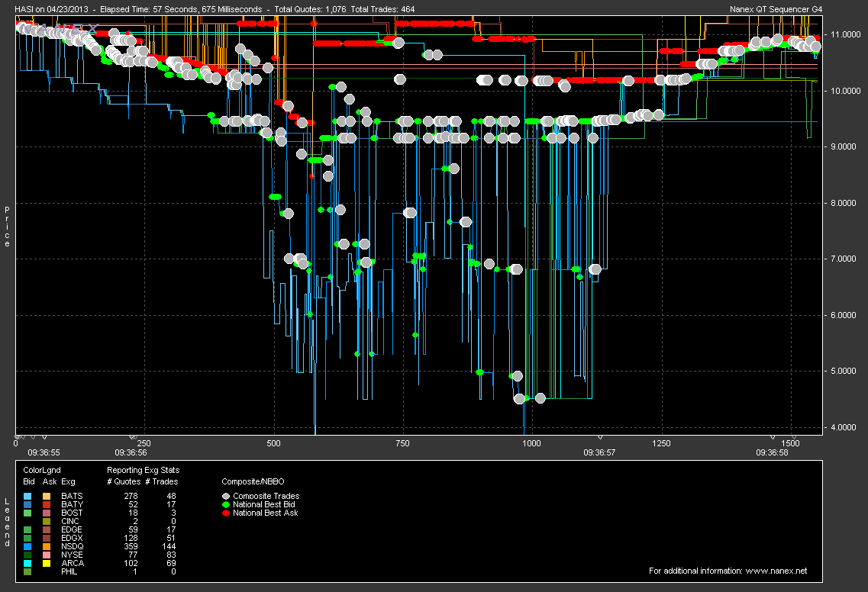
Task: Pick the NSDQ bid color swatch
Action: (x=27, y=547)
